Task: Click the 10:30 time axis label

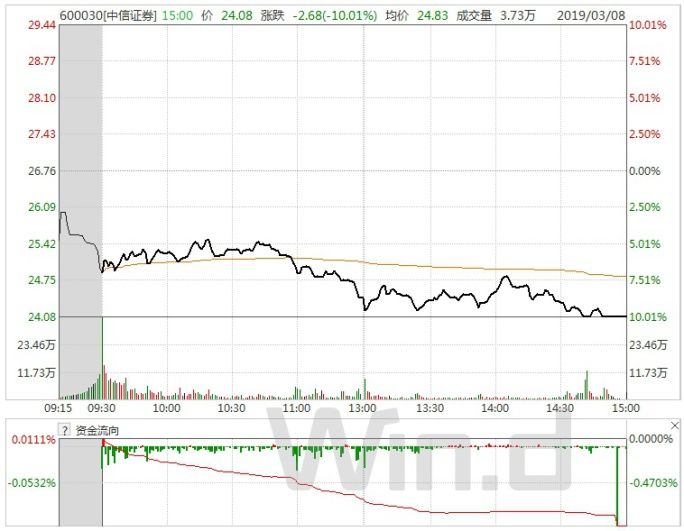Action: 232,408
